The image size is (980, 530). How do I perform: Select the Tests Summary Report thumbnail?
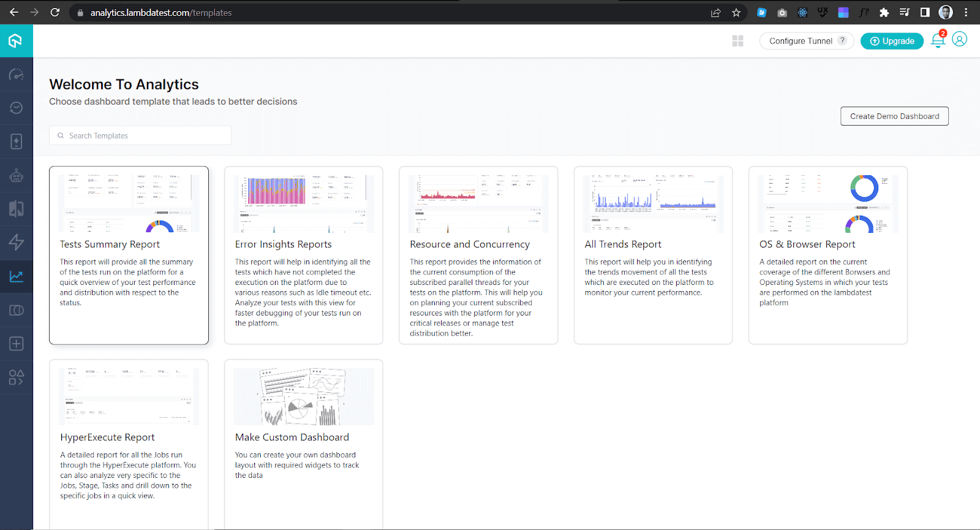129,203
